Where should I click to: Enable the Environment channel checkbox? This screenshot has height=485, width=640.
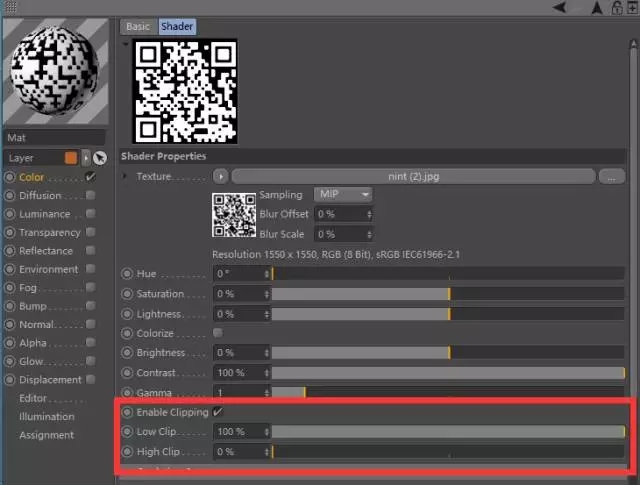(91, 269)
